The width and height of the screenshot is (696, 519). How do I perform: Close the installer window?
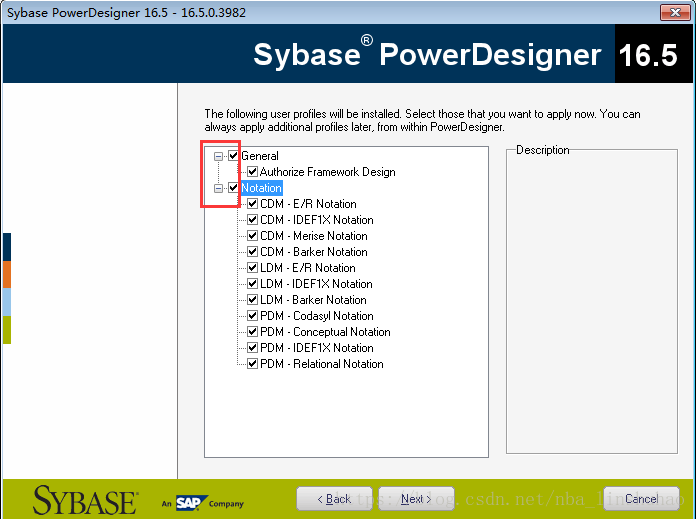point(675,12)
